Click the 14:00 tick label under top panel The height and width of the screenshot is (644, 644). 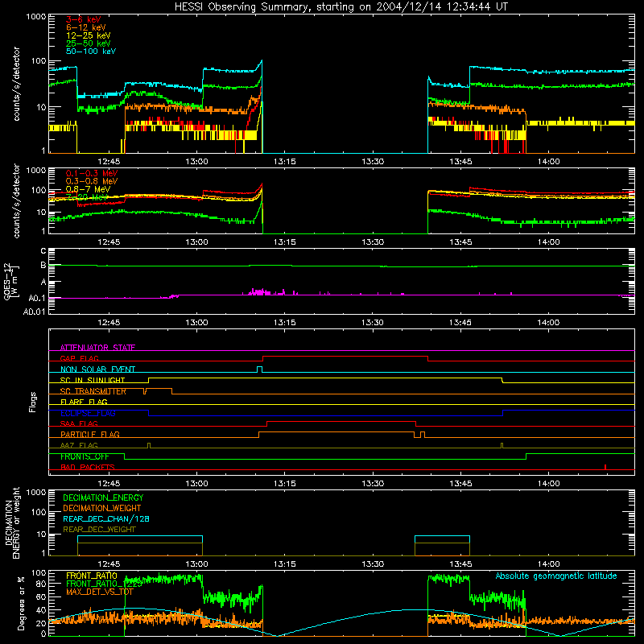point(549,162)
